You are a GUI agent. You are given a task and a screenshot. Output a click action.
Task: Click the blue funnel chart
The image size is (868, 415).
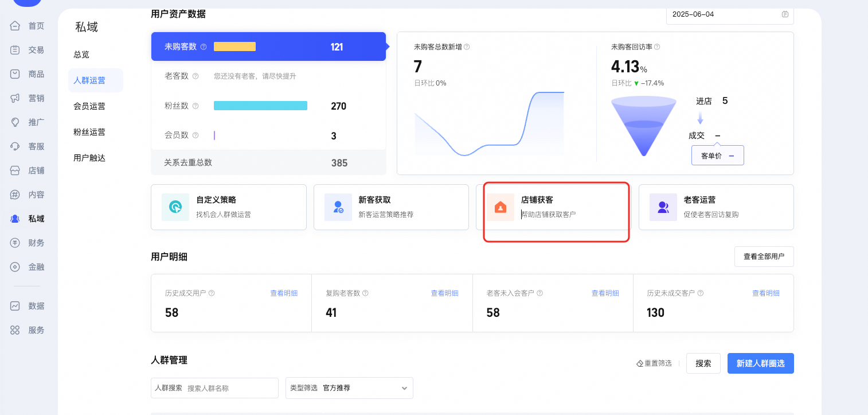point(643,126)
